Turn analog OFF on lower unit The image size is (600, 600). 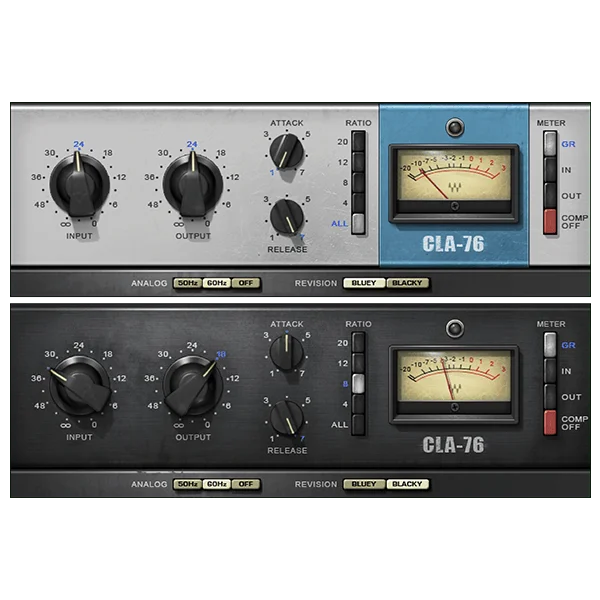click(x=246, y=484)
